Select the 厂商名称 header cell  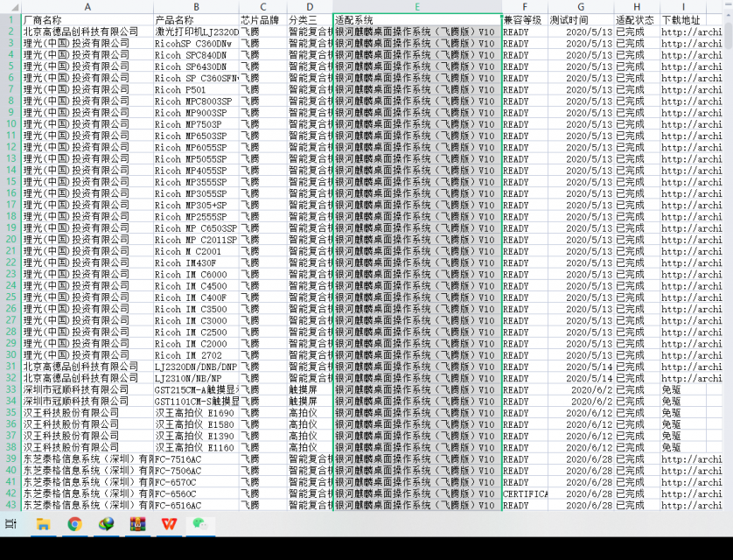pyautogui.click(x=87, y=20)
